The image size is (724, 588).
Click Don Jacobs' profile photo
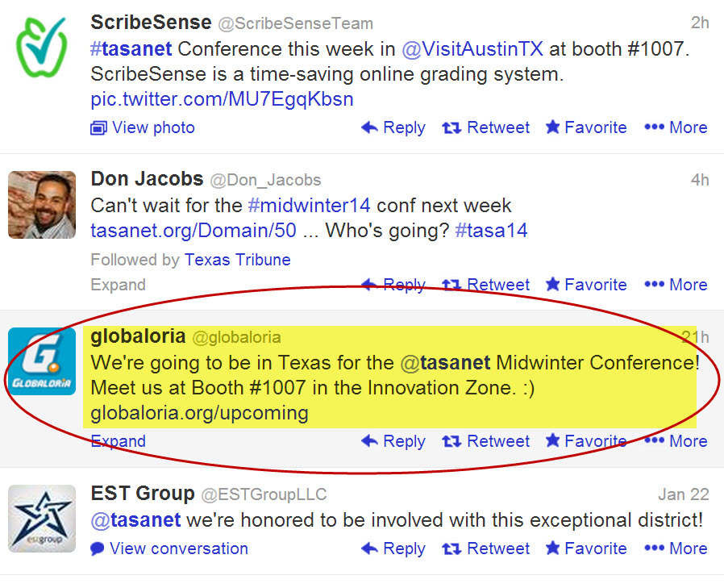click(42, 205)
